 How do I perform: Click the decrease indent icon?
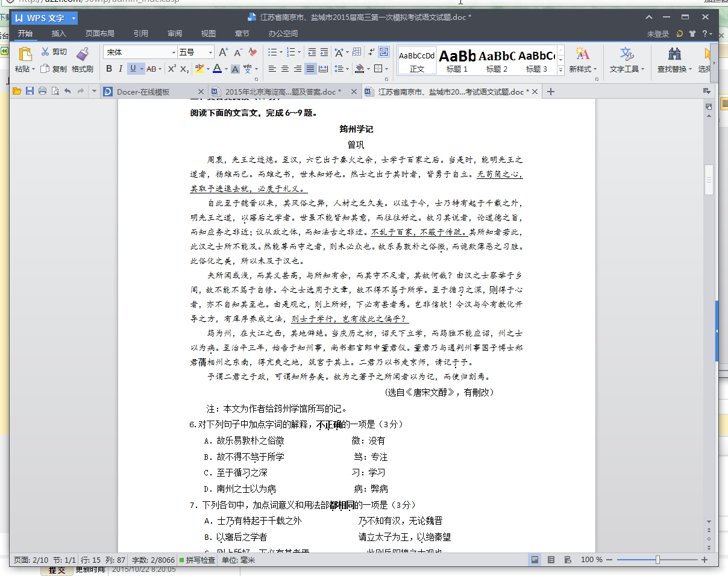(x=312, y=52)
